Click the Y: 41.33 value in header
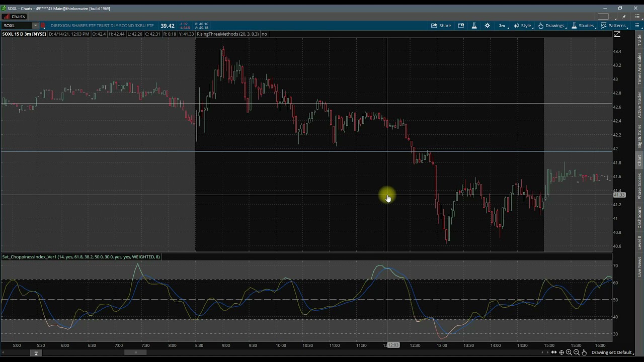644x362 pixels. pos(186,34)
